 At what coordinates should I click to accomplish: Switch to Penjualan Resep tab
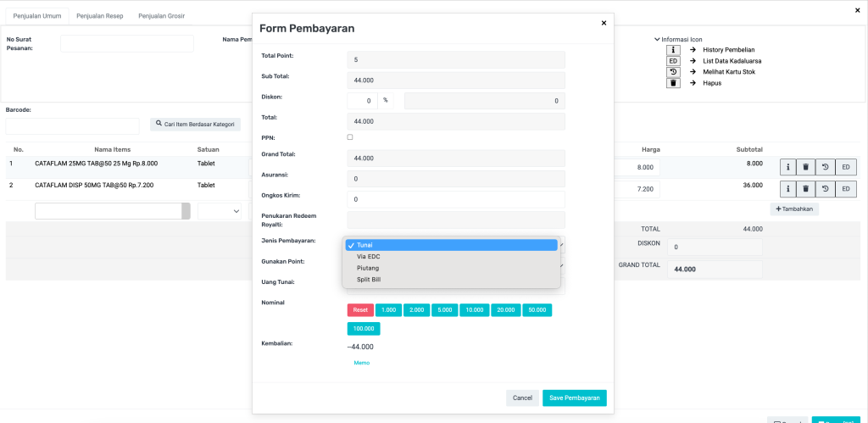point(99,16)
